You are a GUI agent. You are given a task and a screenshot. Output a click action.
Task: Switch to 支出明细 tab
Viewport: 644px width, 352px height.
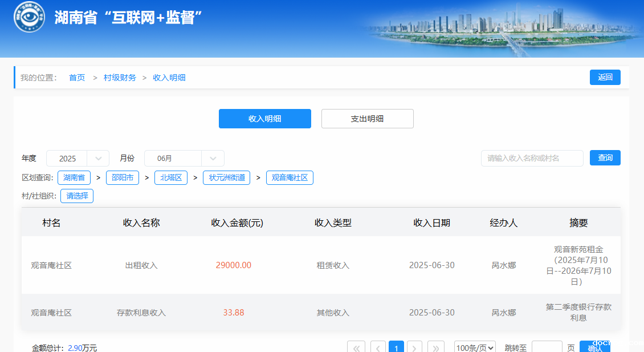(x=367, y=119)
